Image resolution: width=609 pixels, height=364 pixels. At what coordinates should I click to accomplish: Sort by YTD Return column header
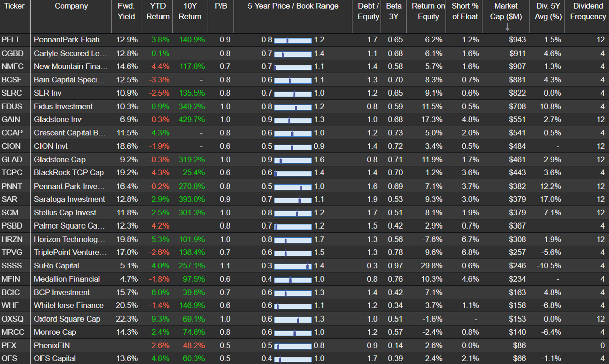[x=158, y=11]
